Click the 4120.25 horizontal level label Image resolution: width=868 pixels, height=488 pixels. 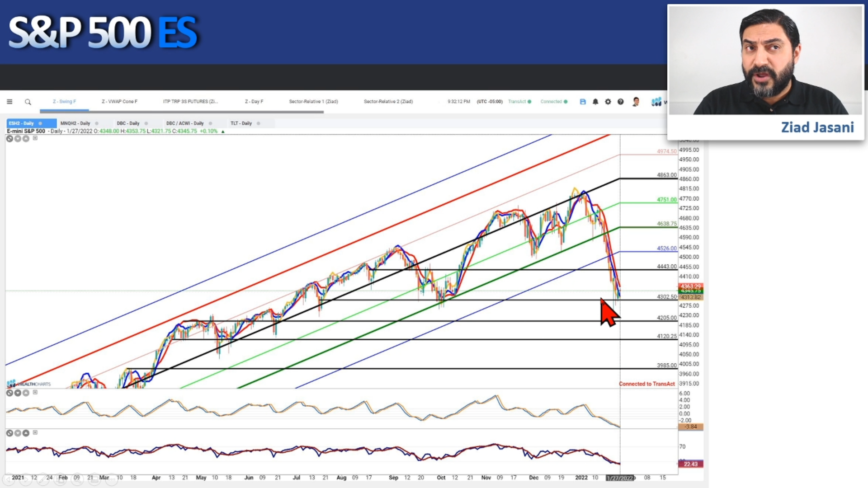(x=667, y=336)
